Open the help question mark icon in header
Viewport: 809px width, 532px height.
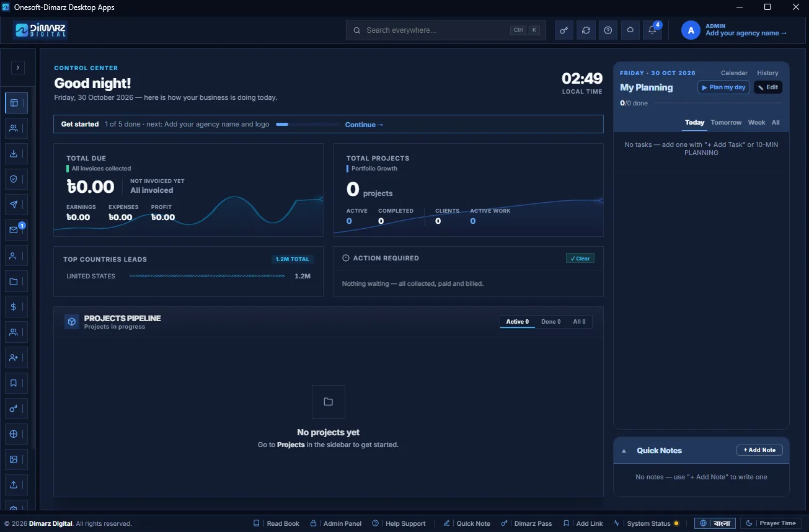608,30
